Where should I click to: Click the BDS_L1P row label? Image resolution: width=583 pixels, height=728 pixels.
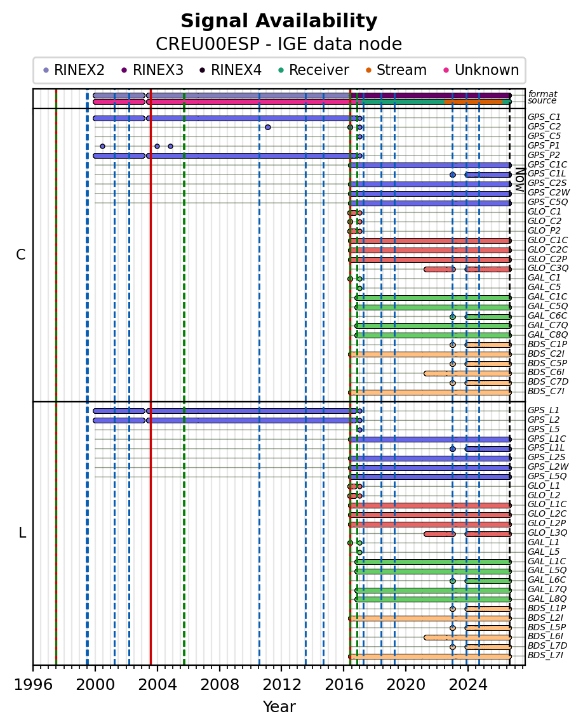(x=547, y=608)
